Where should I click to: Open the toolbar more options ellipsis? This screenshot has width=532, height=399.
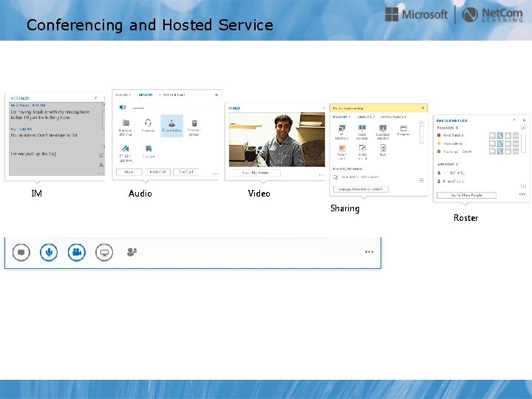pyautogui.click(x=369, y=252)
